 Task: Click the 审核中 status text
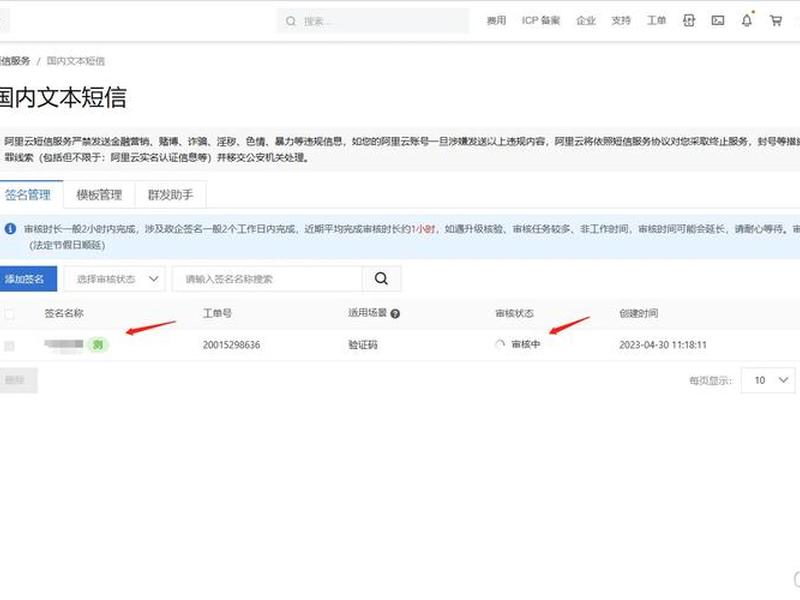(x=526, y=344)
